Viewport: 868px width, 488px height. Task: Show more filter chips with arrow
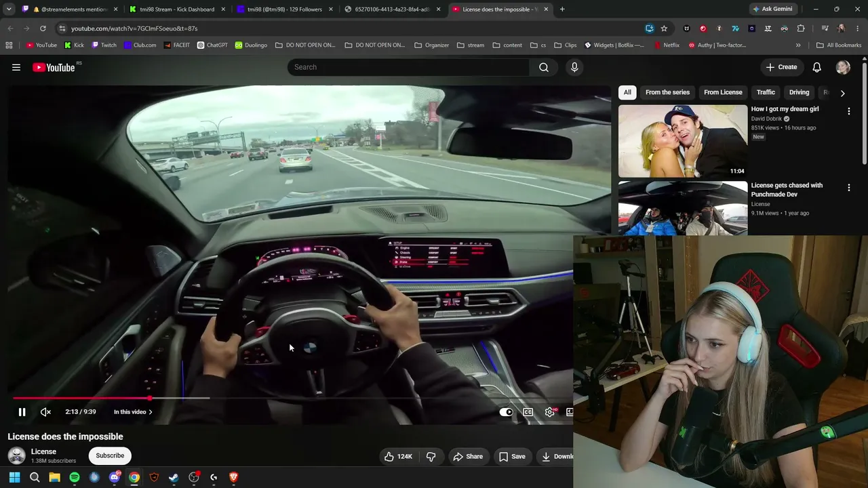pyautogui.click(x=842, y=93)
